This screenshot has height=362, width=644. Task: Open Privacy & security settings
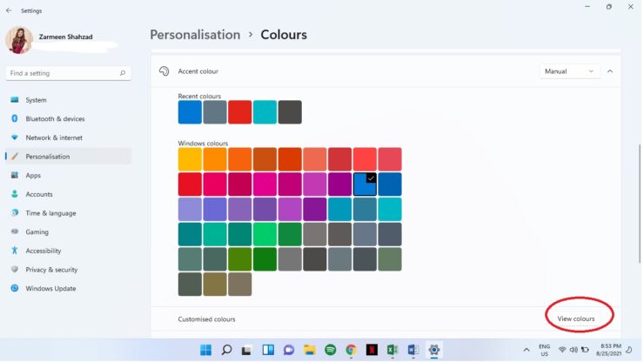(51, 270)
